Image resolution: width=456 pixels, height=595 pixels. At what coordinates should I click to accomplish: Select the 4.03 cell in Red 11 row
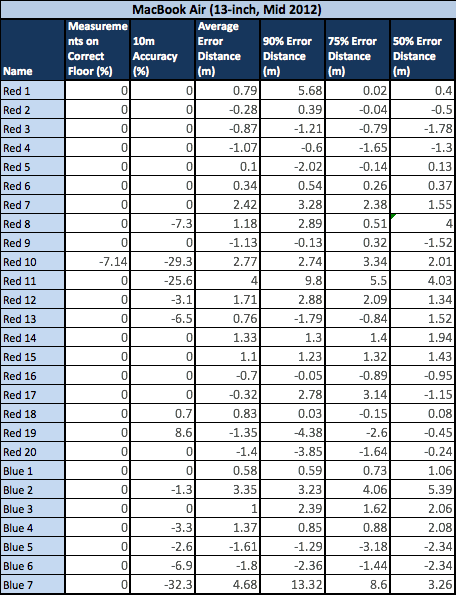[x=423, y=280]
